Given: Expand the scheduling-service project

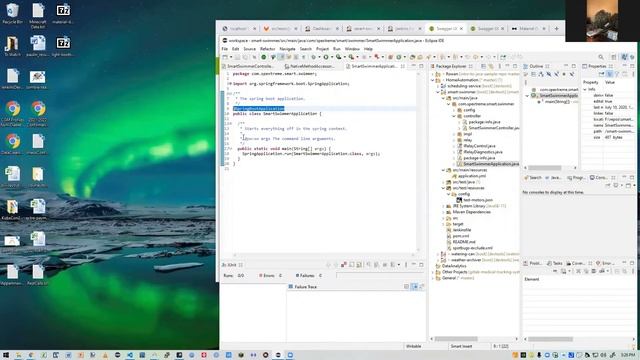Looking at the screenshot, I should (438, 86).
